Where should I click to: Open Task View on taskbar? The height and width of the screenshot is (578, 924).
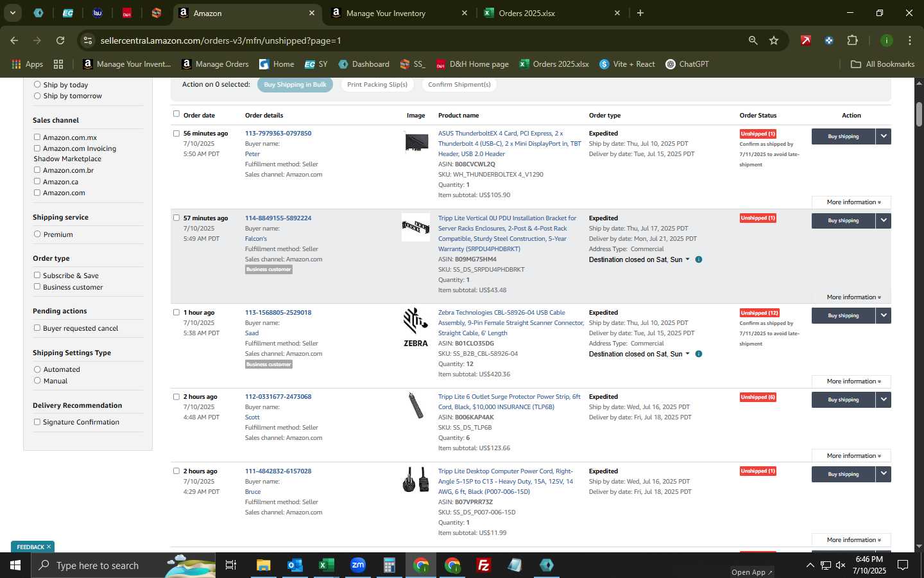pyautogui.click(x=231, y=565)
